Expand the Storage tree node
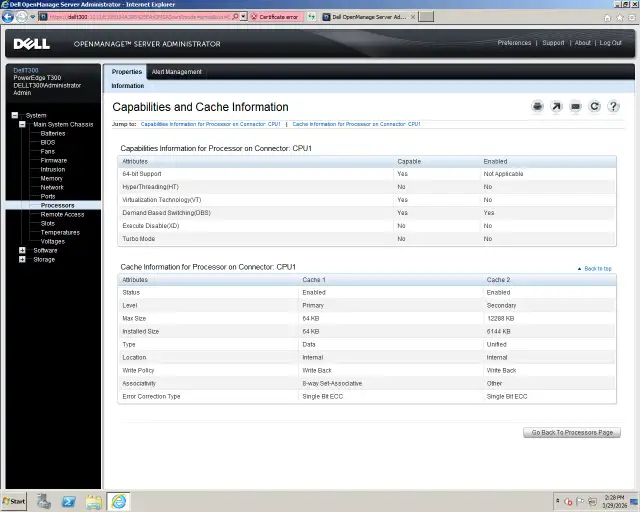640x512 pixels. [x=23, y=259]
